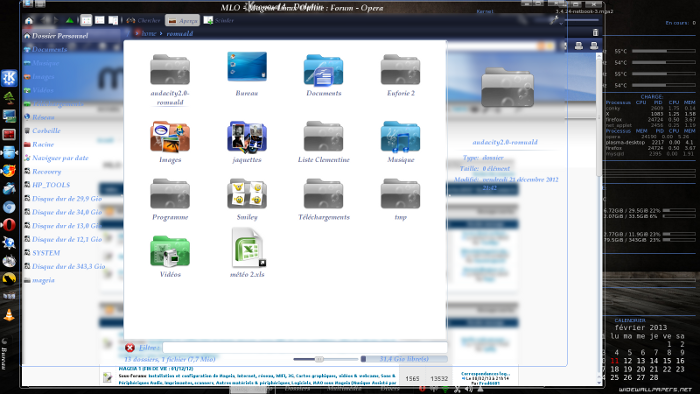This screenshot has height=394, width=700.
Task: Open Disque dur de 29,9 Gio
Action: coord(67,199)
